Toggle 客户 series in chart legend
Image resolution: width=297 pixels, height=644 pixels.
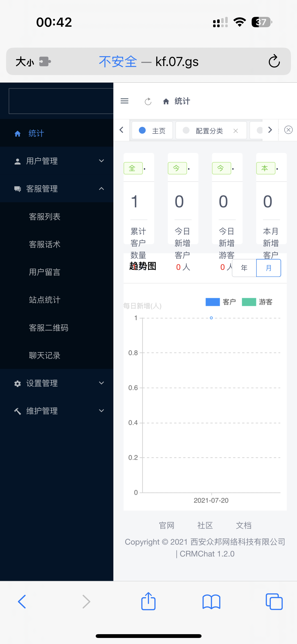click(x=221, y=302)
